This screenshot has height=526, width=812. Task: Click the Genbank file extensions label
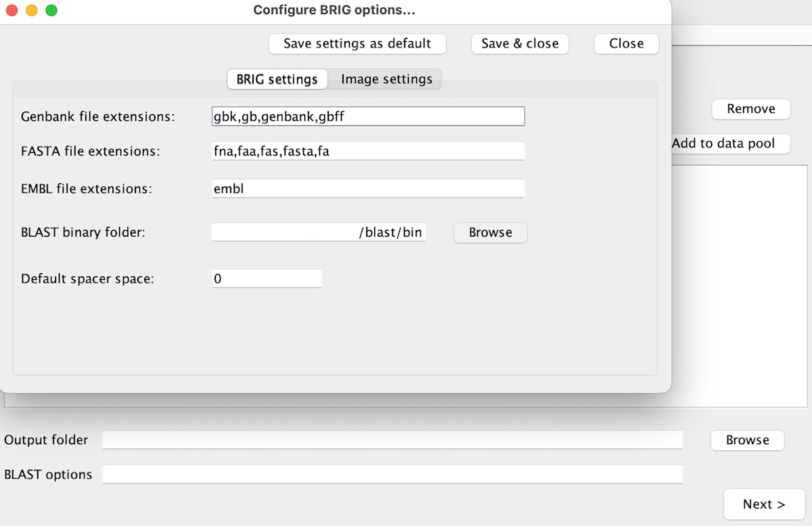[98, 117]
